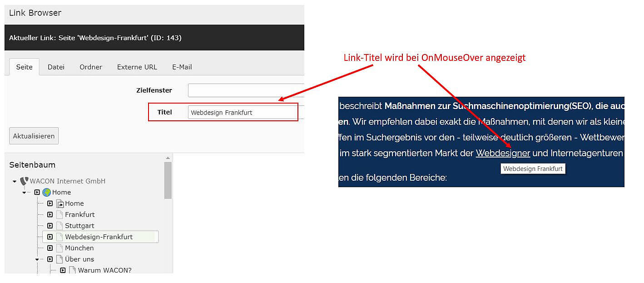Click the boxed icon beside München

[50, 248]
